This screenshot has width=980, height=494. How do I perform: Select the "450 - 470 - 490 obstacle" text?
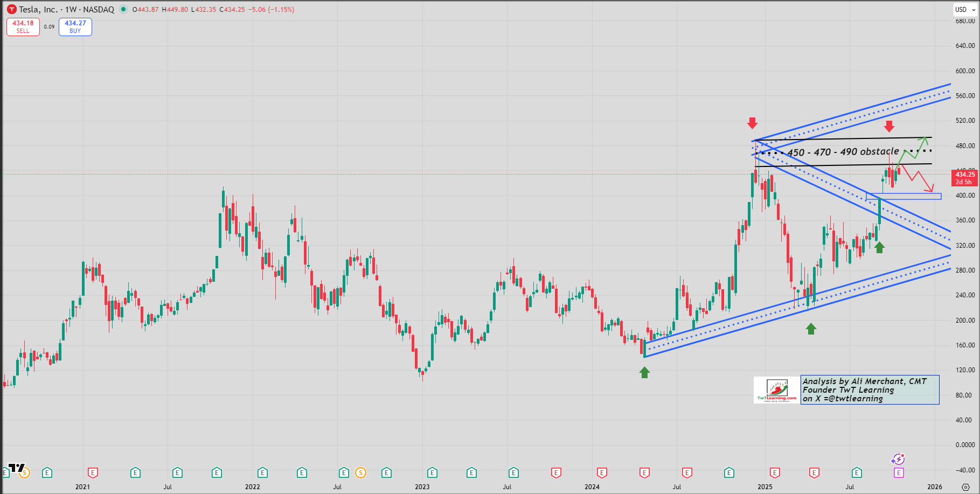tap(843, 152)
